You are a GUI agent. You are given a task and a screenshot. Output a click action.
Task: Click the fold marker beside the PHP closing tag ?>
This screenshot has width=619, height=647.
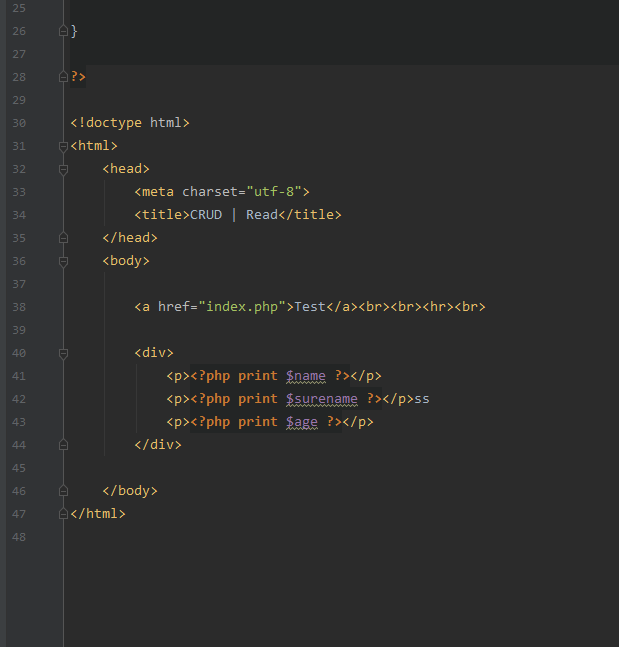63,77
